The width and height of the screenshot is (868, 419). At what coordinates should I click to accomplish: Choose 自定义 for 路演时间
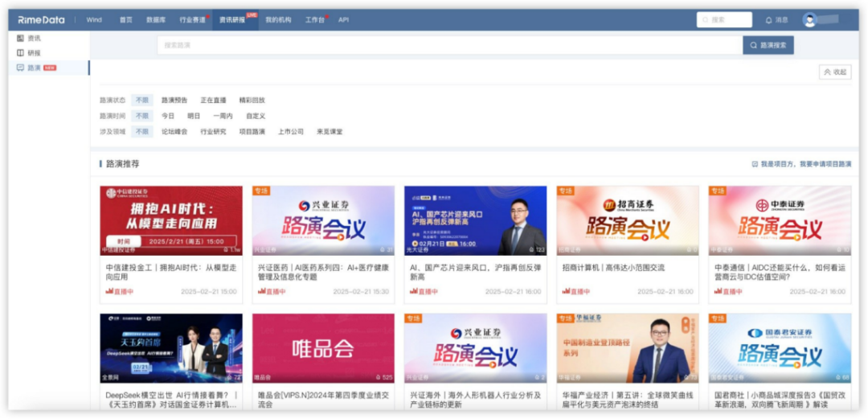(x=256, y=116)
